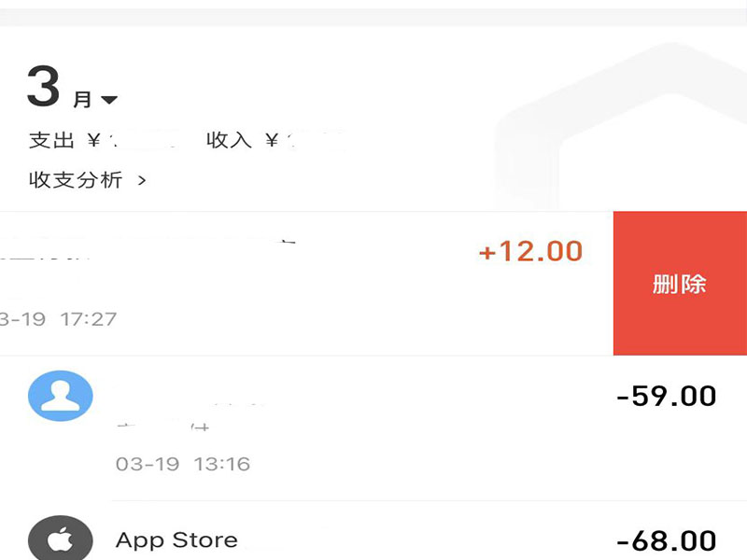Open the App Store transaction title
Screen dimensions: 747x560
tap(176, 539)
